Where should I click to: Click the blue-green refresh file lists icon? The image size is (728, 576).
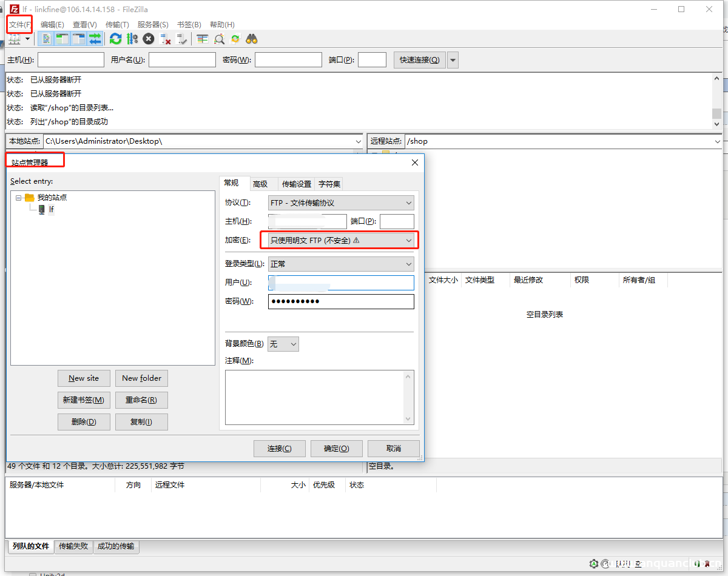115,39
